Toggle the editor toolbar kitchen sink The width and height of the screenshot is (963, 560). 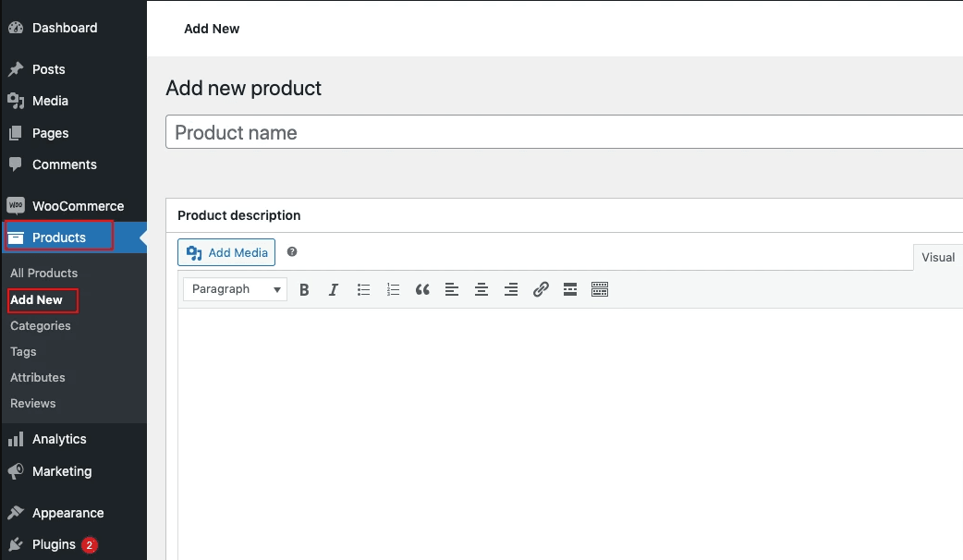coord(600,290)
